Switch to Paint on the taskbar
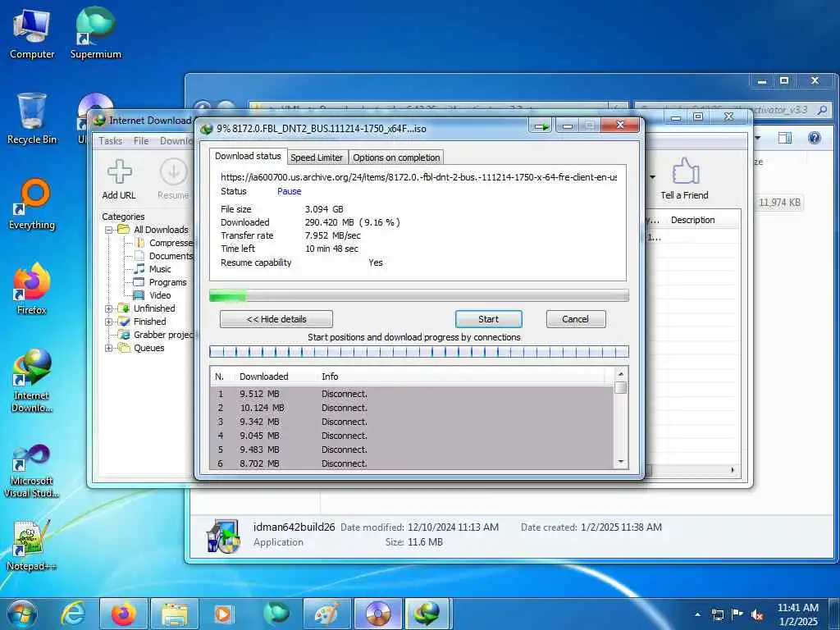This screenshot has width=840, height=630. (x=326, y=614)
